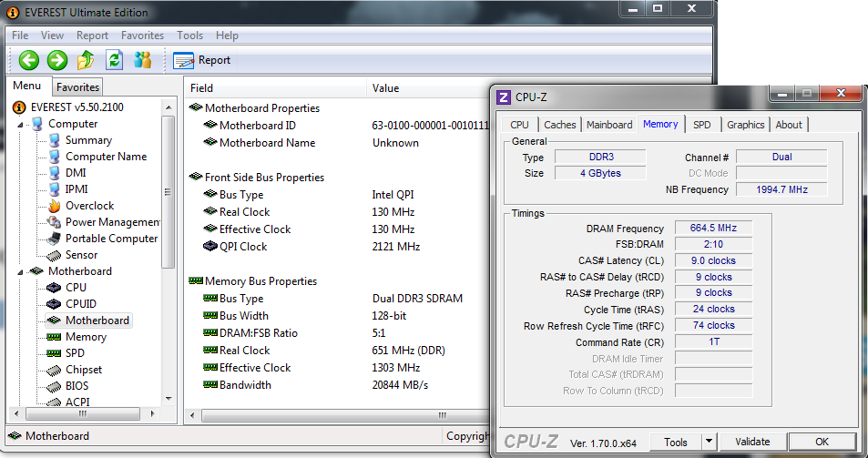This screenshot has width=868, height=458.
Task: Open the SPD tree item in EVEREST
Action: pos(75,353)
